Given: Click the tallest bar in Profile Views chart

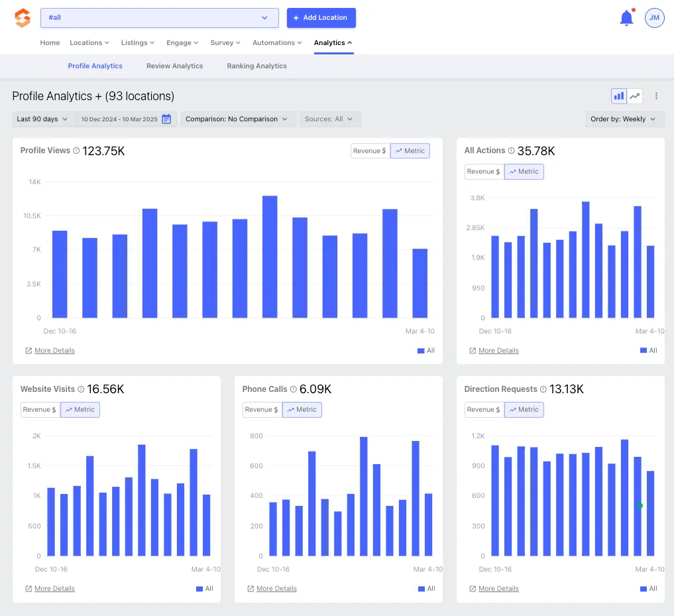Looking at the screenshot, I should point(270,257).
